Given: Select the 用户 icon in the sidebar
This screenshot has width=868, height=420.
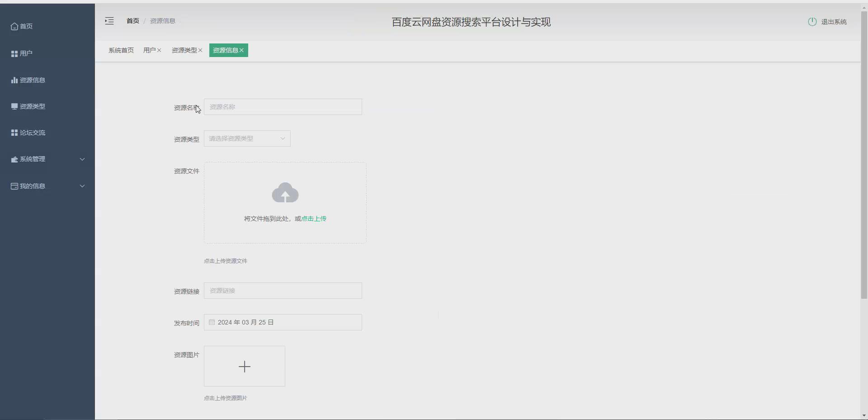Looking at the screenshot, I should 14,53.
